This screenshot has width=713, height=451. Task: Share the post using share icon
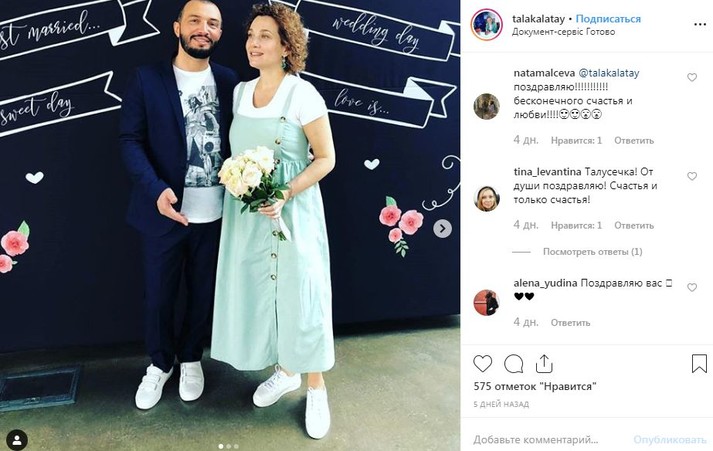[544, 364]
